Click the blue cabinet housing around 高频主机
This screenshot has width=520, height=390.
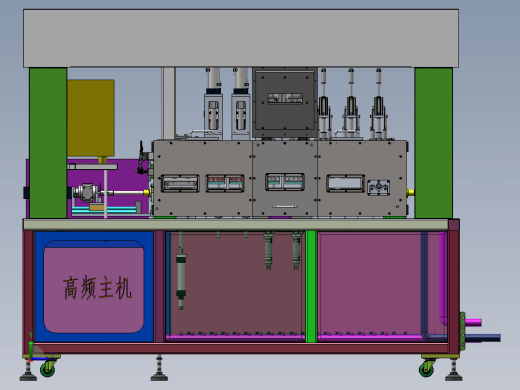94,286
